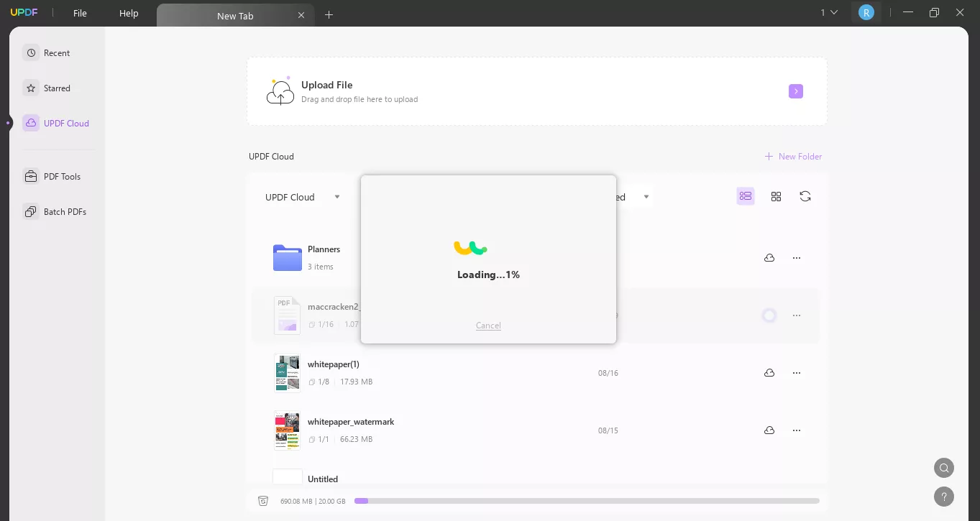The width and height of the screenshot is (980, 521).
Task: Click the 17.93 MB size text
Action: (357, 382)
